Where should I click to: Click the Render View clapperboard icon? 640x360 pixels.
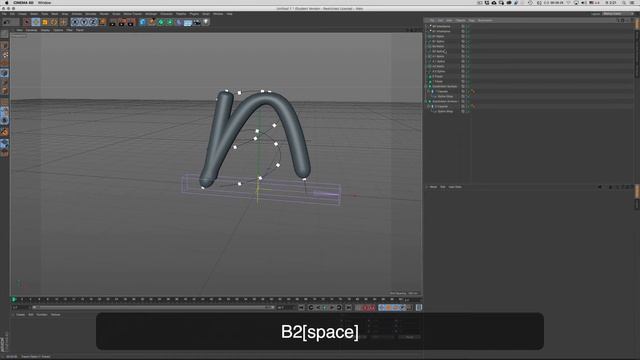click(x=113, y=22)
